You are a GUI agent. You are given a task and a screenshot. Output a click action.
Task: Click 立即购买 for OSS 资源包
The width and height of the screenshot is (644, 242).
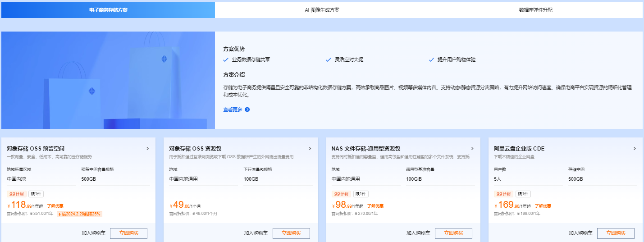(x=291, y=233)
